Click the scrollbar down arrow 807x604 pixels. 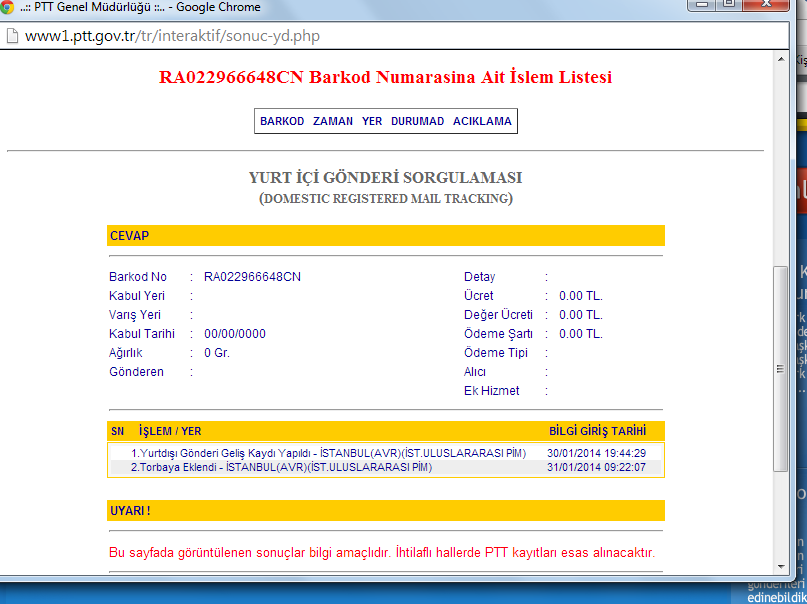point(781,566)
